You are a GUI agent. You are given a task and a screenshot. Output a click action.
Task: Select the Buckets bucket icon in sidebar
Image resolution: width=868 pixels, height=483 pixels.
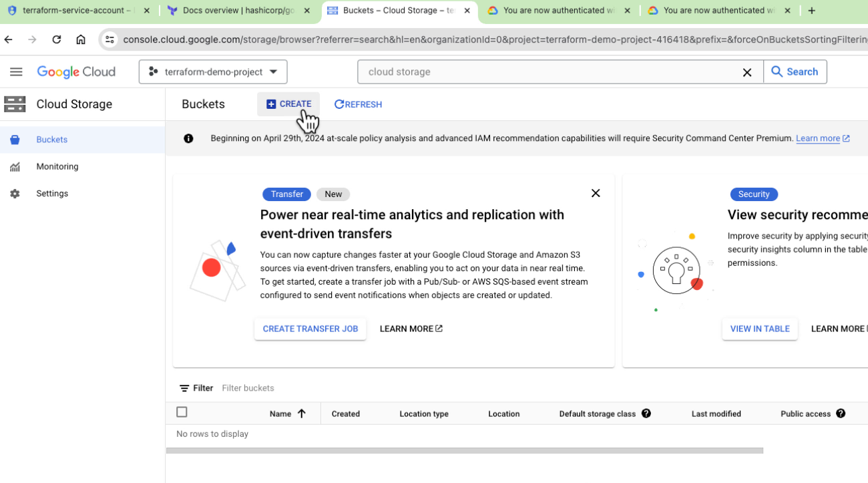pyautogui.click(x=15, y=139)
